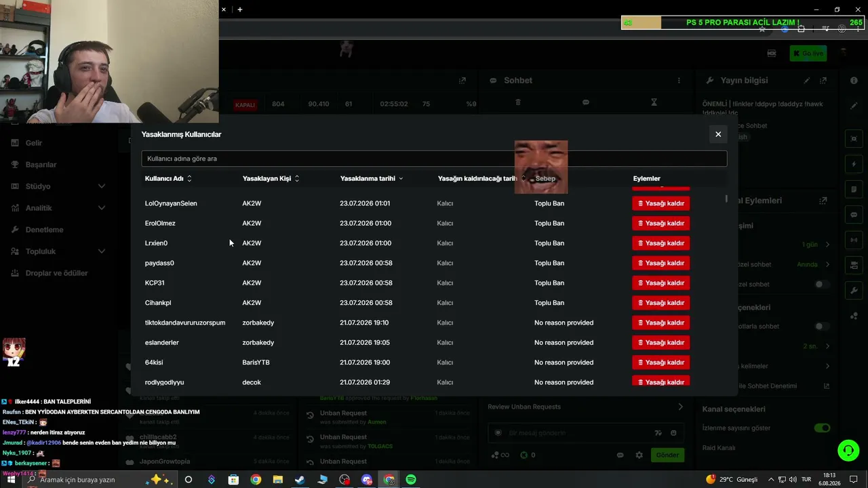Open Steam from the taskbar
This screenshot has width=868, height=488.
[x=300, y=480]
